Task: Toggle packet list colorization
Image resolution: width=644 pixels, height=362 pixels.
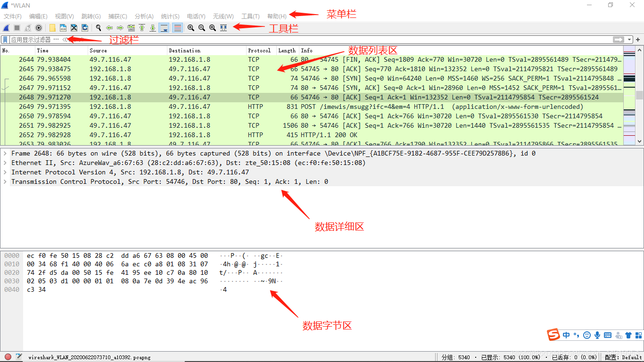Action: 177,28
